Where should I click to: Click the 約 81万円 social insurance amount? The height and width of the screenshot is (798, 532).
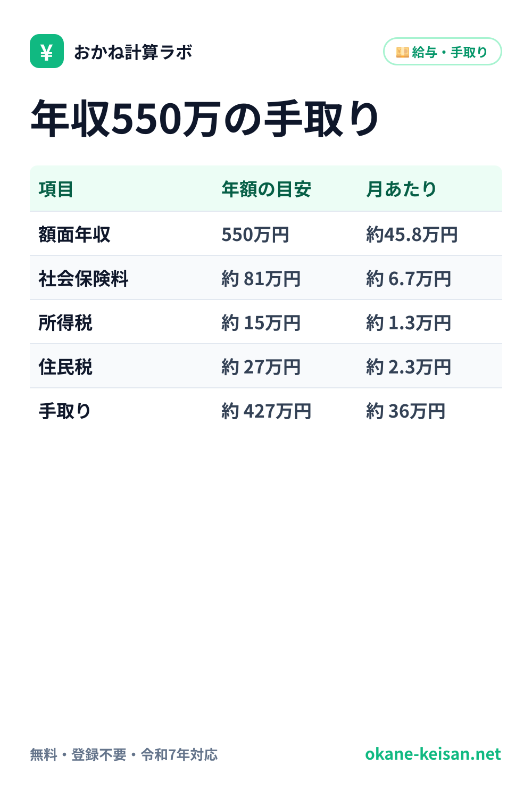pos(261,278)
